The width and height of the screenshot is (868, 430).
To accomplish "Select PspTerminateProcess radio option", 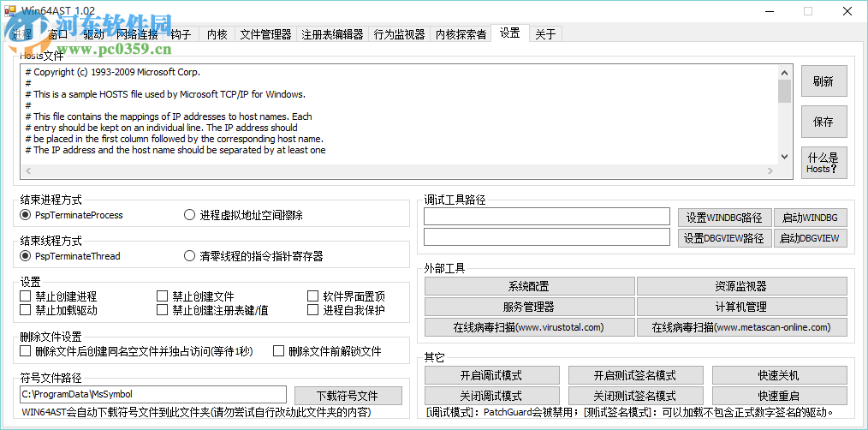I will click(x=72, y=215).
